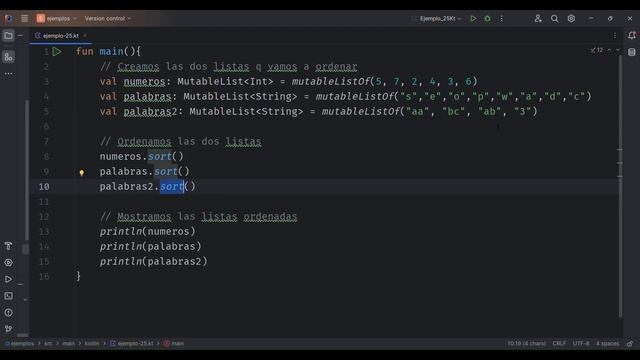
Task: Click kotlin in the breadcrumb bar
Action: click(x=92, y=344)
